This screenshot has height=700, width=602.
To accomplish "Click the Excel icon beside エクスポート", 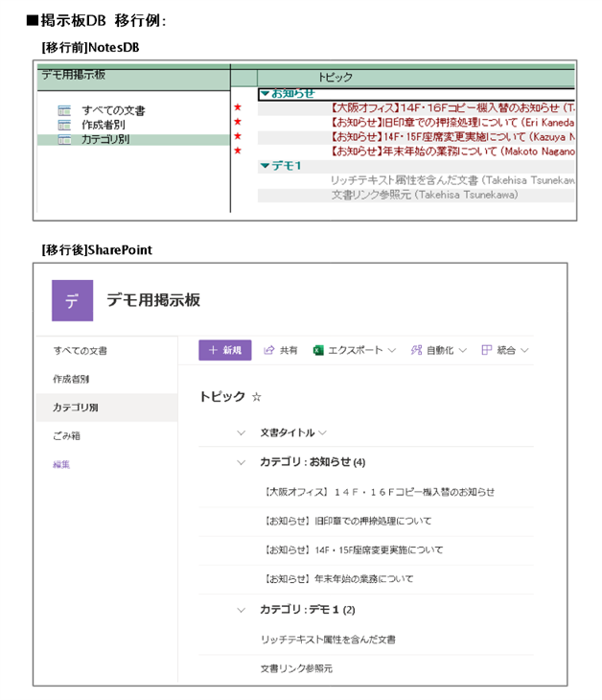I will [x=318, y=350].
